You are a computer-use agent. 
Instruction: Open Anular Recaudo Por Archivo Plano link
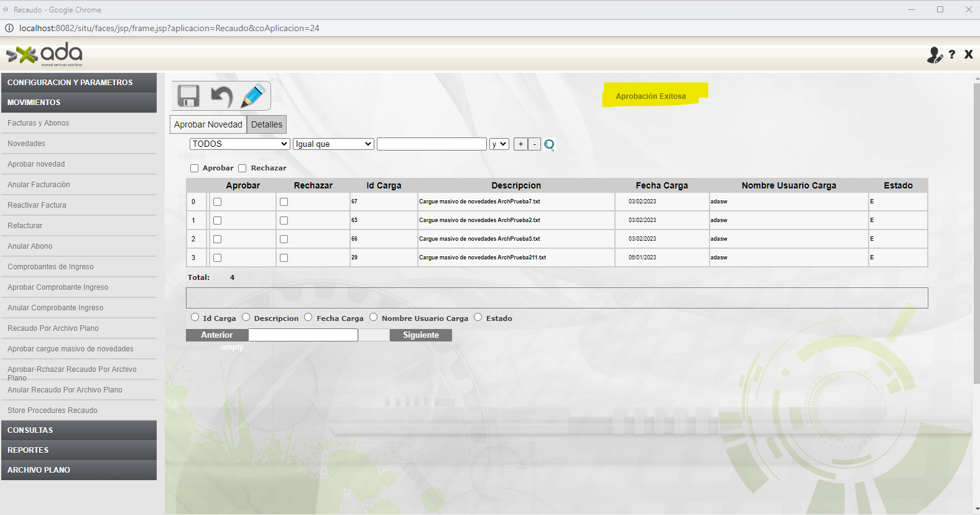[65, 390]
